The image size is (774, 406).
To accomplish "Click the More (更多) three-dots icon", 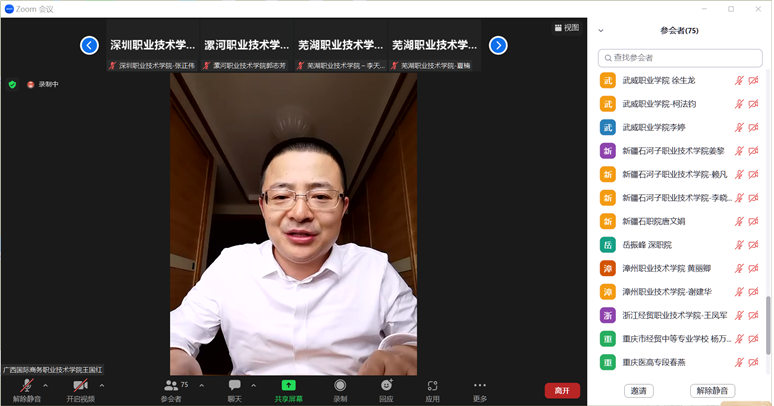I will pyautogui.click(x=480, y=386).
